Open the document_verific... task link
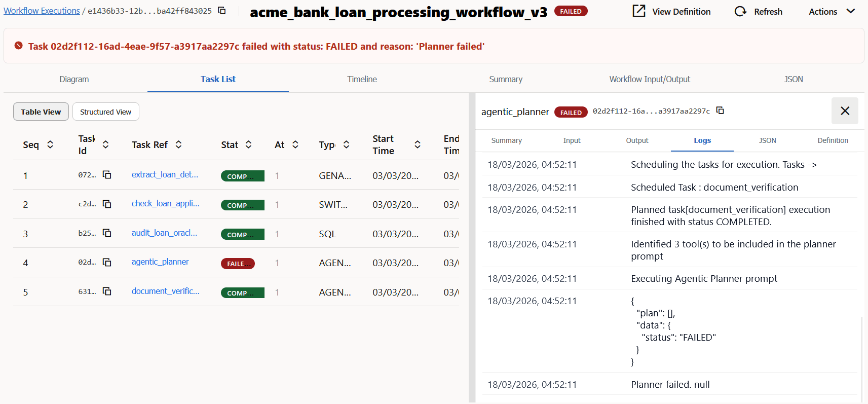 (165, 291)
